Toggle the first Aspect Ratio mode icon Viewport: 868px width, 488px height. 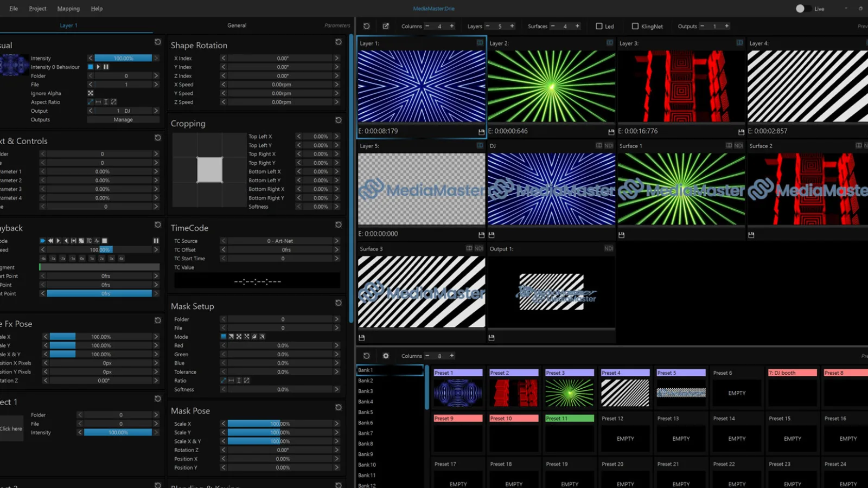pyautogui.click(x=91, y=102)
